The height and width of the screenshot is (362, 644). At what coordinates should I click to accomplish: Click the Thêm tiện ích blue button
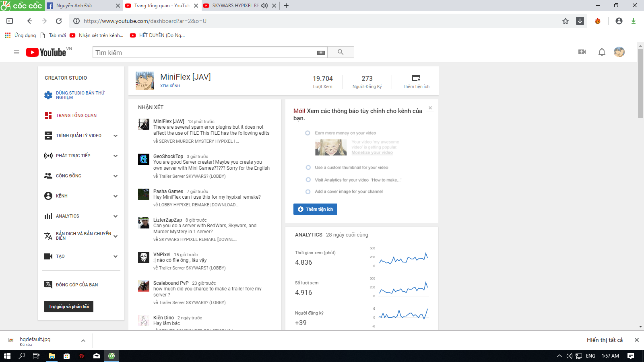315,209
